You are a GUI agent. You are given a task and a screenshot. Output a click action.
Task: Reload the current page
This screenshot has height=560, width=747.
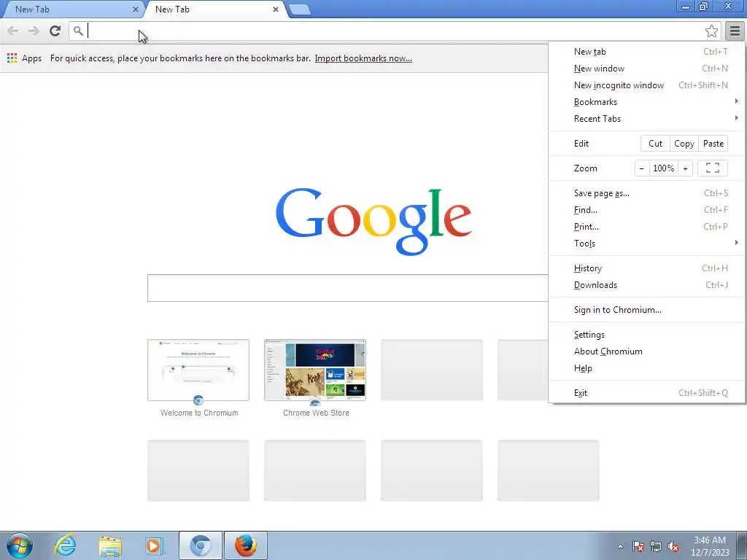click(55, 31)
